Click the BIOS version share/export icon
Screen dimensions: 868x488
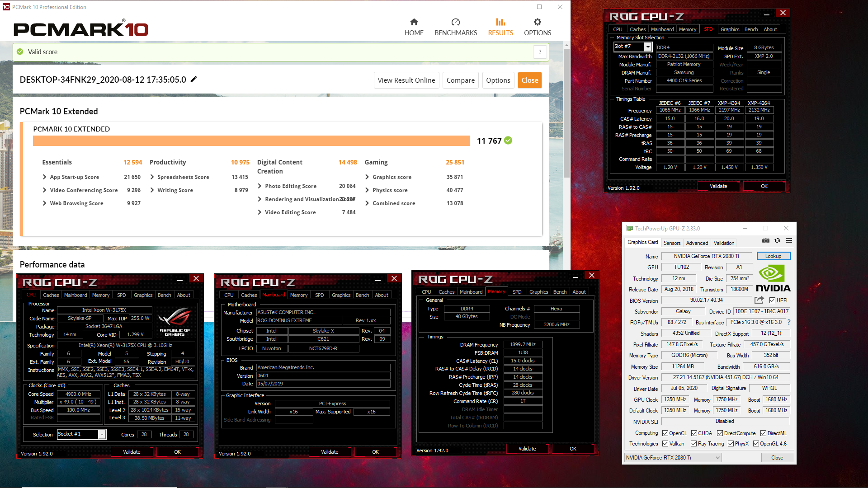(x=759, y=300)
